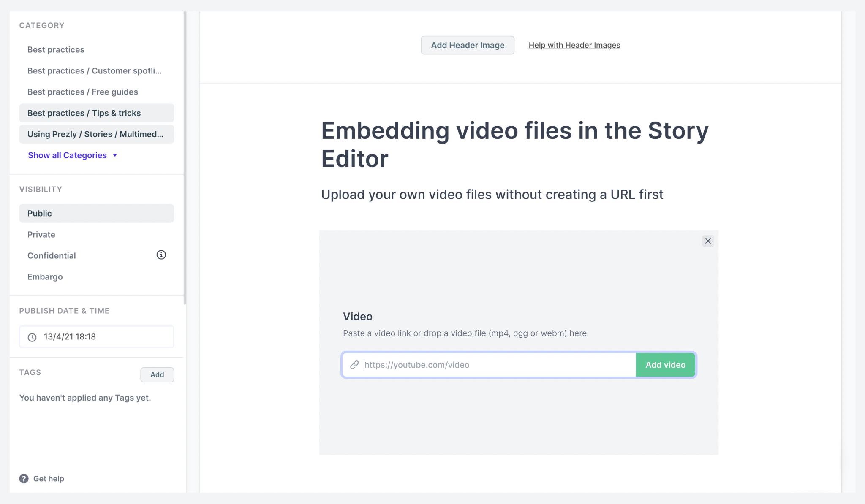Select Best practices / Customer spotlight category

(96, 71)
